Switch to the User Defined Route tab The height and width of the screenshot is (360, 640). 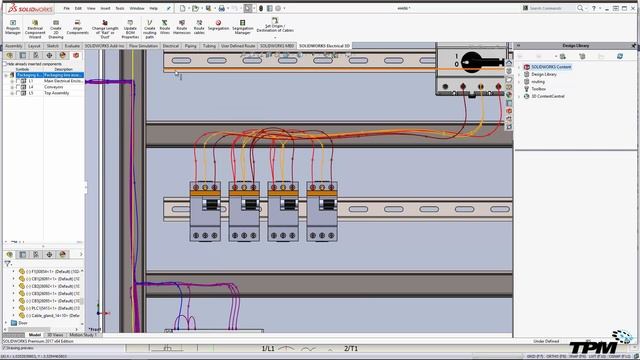[238, 46]
